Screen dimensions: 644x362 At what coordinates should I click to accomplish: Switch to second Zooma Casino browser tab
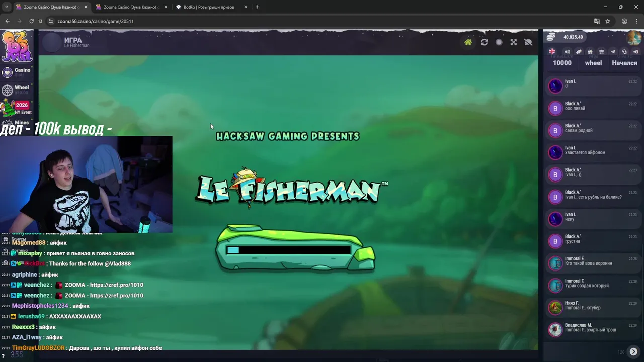pos(130,7)
